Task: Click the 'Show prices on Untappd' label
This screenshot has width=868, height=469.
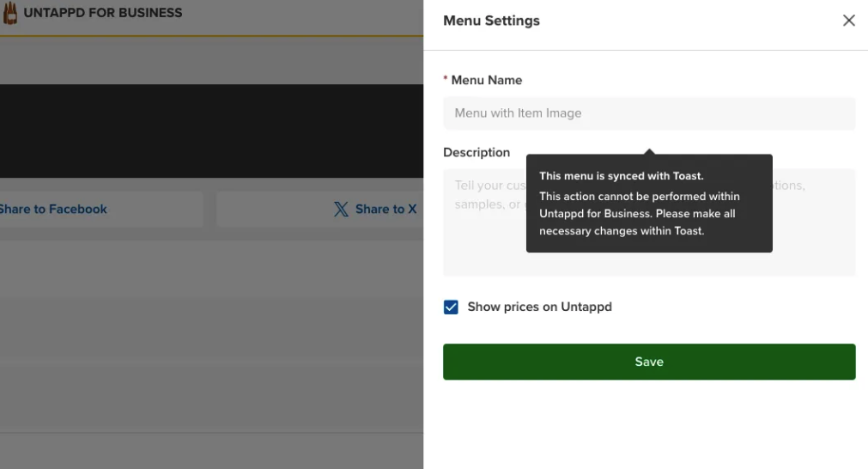Action: (539, 307)
